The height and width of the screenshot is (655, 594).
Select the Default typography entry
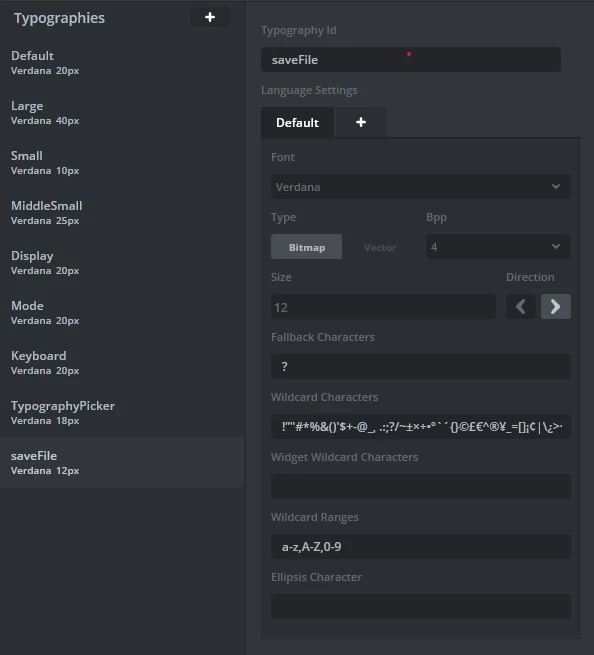[122, 63]
